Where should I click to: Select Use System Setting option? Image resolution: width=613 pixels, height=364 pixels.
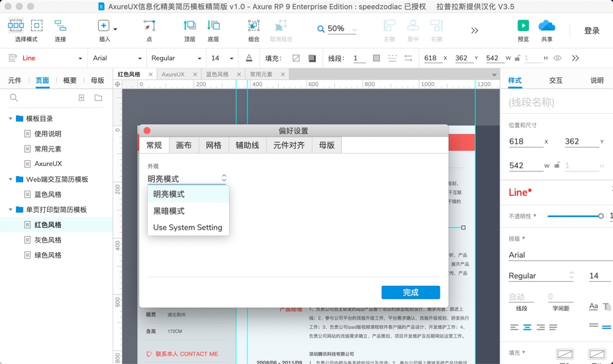pyautogui.click(x=188, y=228)
